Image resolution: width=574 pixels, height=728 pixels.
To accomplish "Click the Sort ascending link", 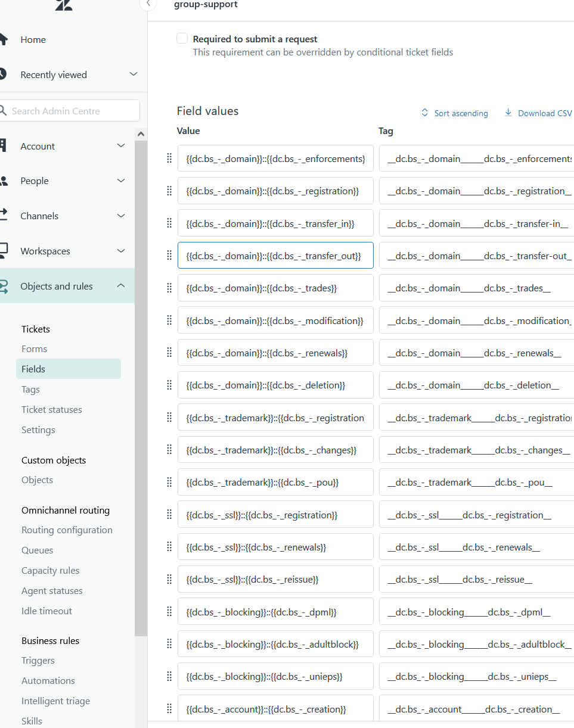I will 460,113.
